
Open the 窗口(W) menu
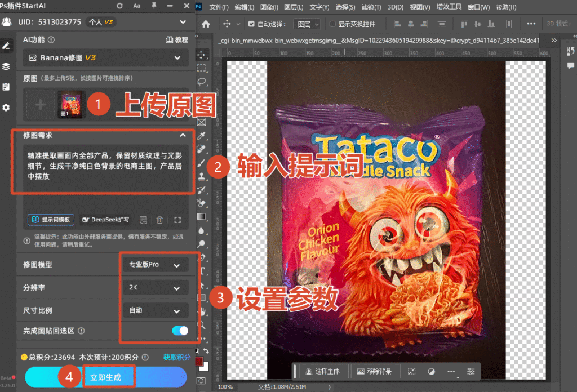click(479, 7)
